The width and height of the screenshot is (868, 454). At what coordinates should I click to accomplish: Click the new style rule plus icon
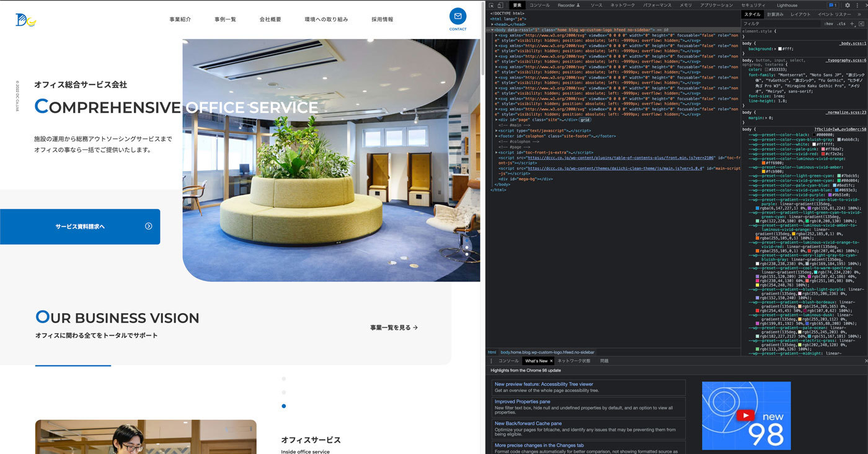click(852, 24)
